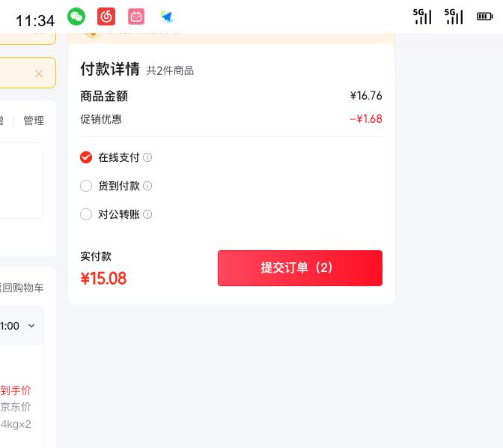Open the WeChat status bar icon

(x=76, y=16)
